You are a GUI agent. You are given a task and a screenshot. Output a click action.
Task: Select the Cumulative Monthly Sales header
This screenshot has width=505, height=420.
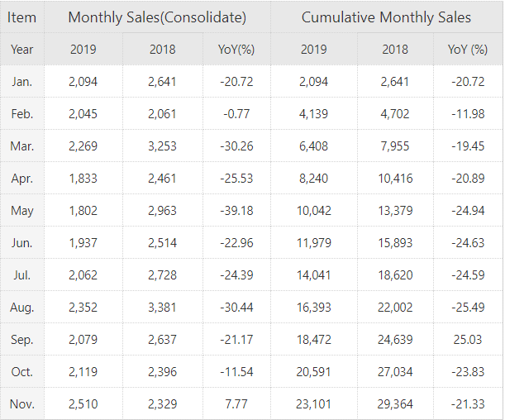(x=386, y=17)
